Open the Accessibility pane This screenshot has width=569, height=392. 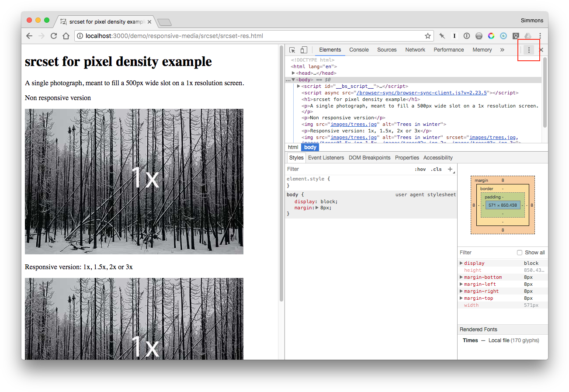tap(438, 158)
